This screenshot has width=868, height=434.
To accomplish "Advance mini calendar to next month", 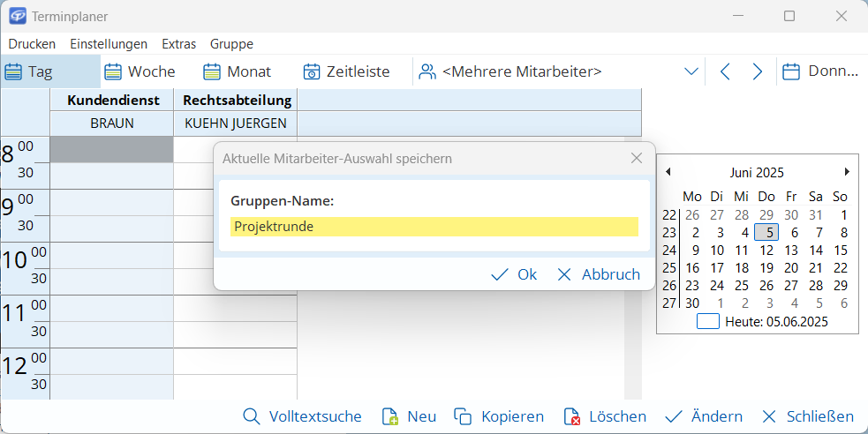I will coord(847,172).
